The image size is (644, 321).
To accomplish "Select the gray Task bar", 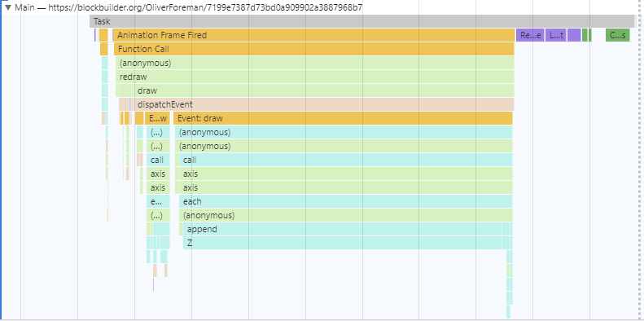I will (362, 21).
